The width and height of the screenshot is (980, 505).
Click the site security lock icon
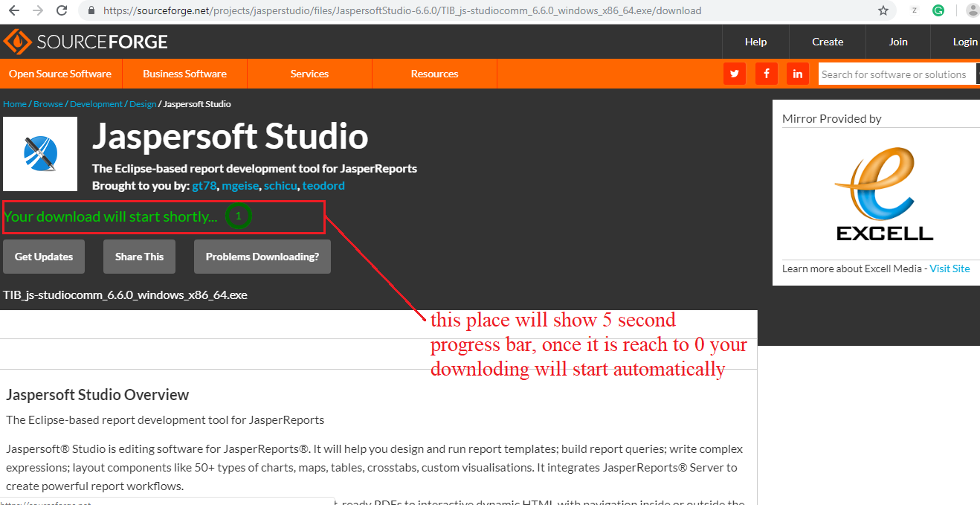(x=91, y=11)
